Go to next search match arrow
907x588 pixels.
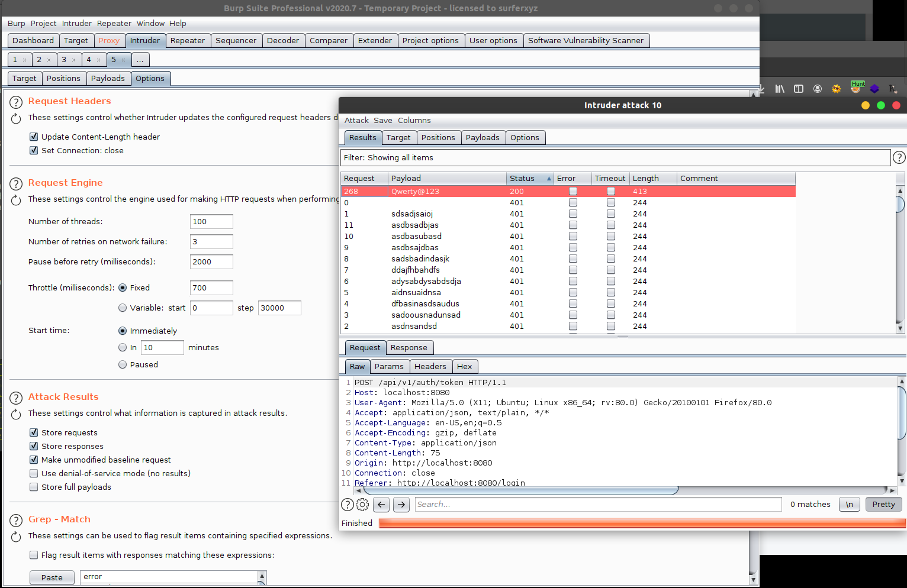pyautogui.click(x=401, y=505)
